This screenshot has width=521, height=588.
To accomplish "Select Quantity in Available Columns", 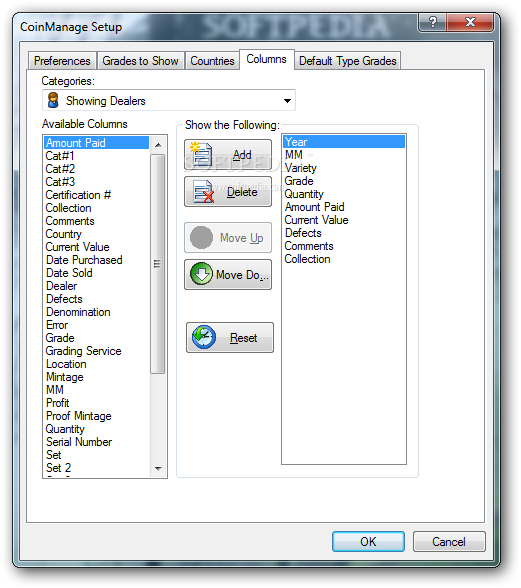I will [96, 429].
